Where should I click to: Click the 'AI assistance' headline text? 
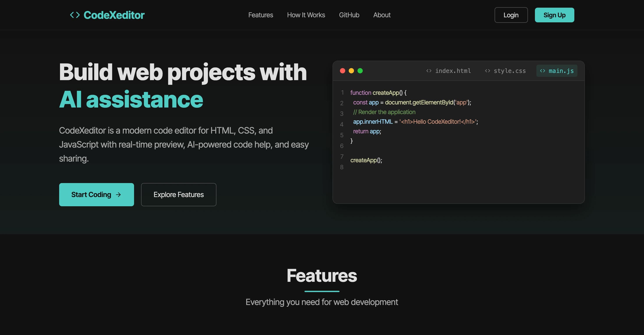tap(131, 99)
